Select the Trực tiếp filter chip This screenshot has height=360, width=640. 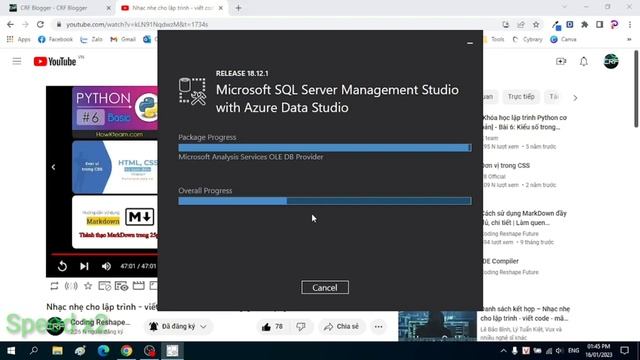[x=521, y=97]
